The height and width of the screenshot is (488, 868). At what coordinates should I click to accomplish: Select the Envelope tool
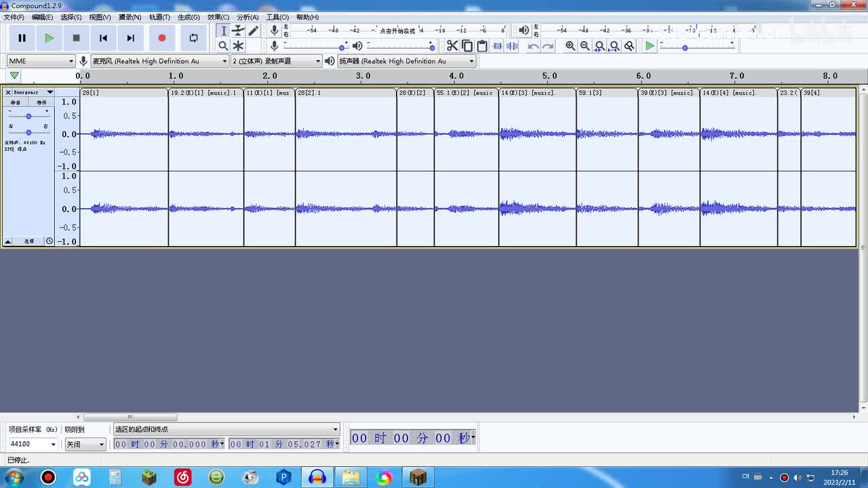coord(238,30)
